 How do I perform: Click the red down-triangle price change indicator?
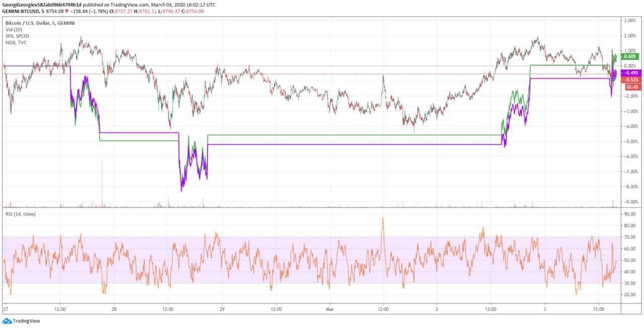click(x=66, y=11)
